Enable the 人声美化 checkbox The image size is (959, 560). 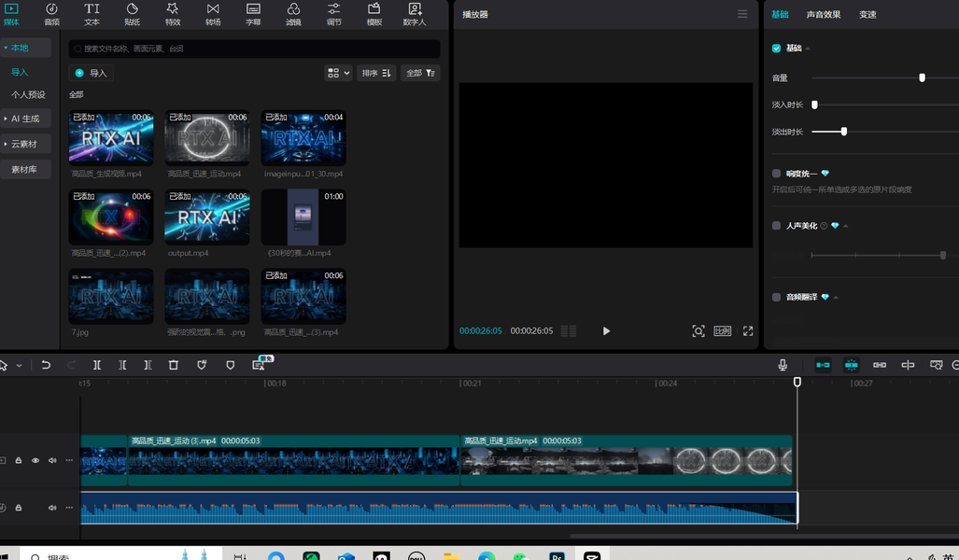[x=776, y=226]
